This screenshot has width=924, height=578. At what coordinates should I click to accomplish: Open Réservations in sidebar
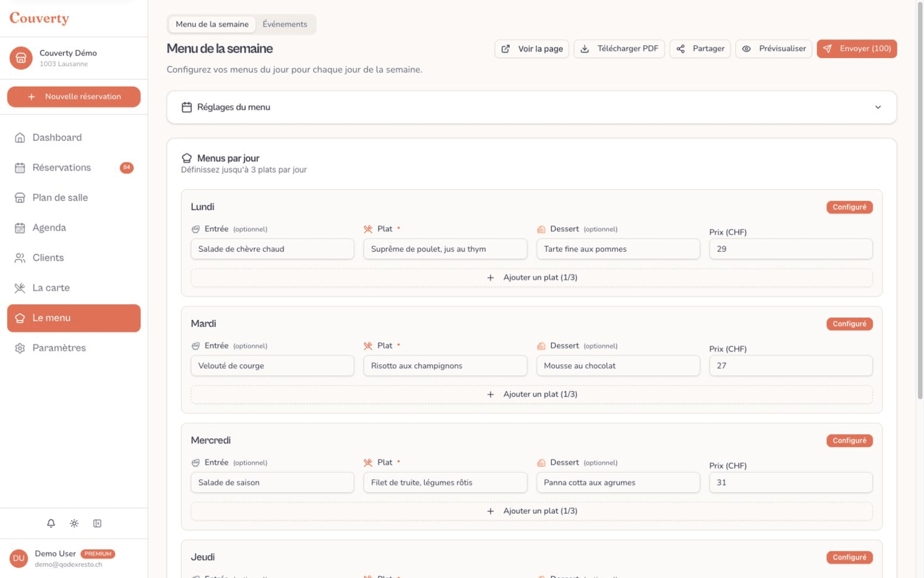(74, 168)
